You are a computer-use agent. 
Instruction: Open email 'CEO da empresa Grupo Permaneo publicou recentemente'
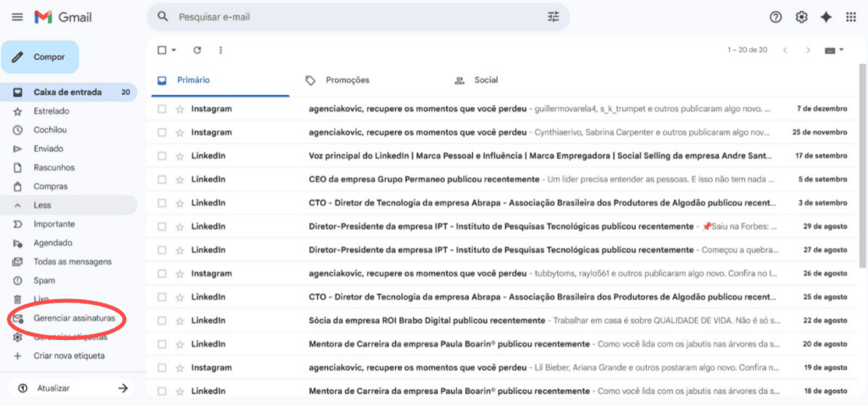pos(424,180)
